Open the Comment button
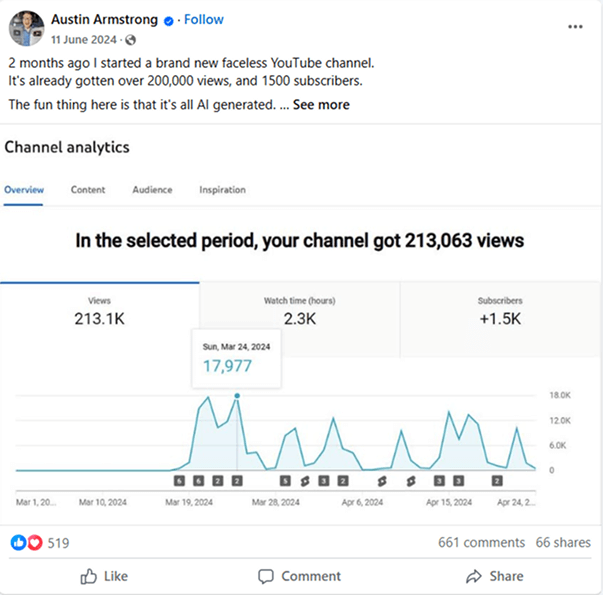 click(299, 576)
